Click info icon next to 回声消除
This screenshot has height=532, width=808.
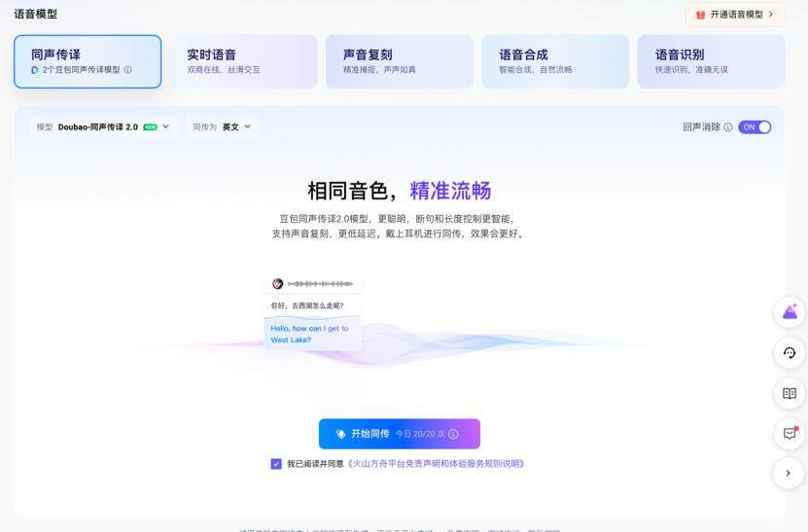point(728,127)
